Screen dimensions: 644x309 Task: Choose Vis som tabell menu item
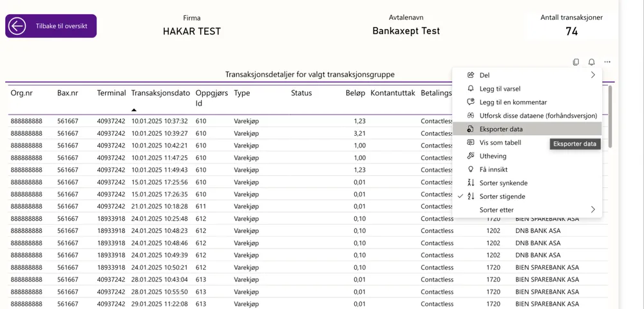pos(500,143)
